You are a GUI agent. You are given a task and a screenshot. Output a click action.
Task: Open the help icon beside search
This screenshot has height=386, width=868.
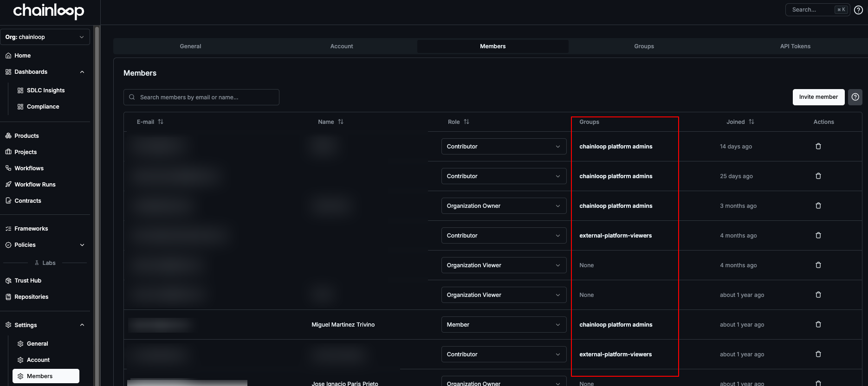pyautogui.click(x=858, y=10)
